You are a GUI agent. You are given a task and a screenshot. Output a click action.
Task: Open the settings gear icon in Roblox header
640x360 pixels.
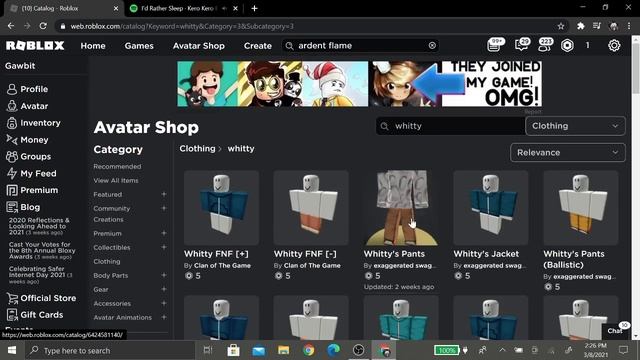pyautogui.click(x=614, y=45)
